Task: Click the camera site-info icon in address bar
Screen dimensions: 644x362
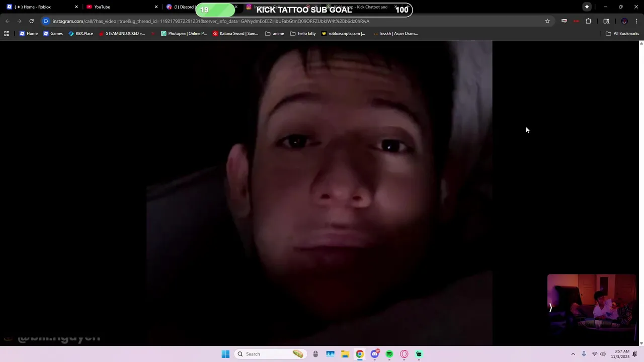Action: (46, 21)
